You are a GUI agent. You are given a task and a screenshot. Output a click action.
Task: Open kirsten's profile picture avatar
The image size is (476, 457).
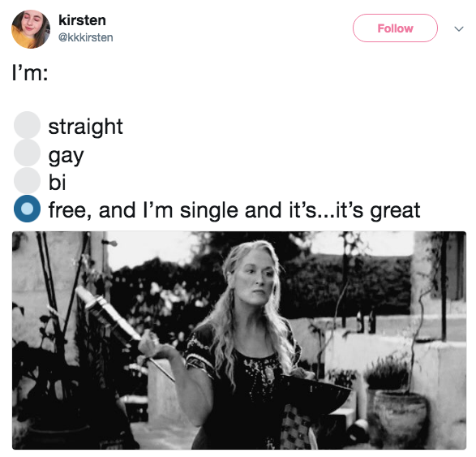[31, 29]
